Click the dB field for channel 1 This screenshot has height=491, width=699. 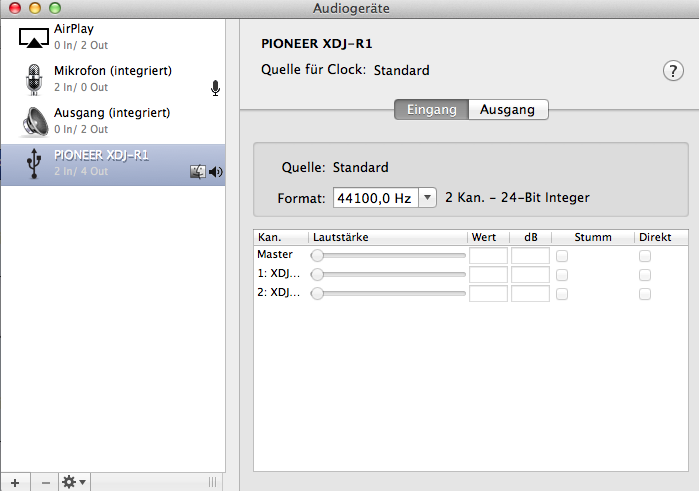point(530,274)
